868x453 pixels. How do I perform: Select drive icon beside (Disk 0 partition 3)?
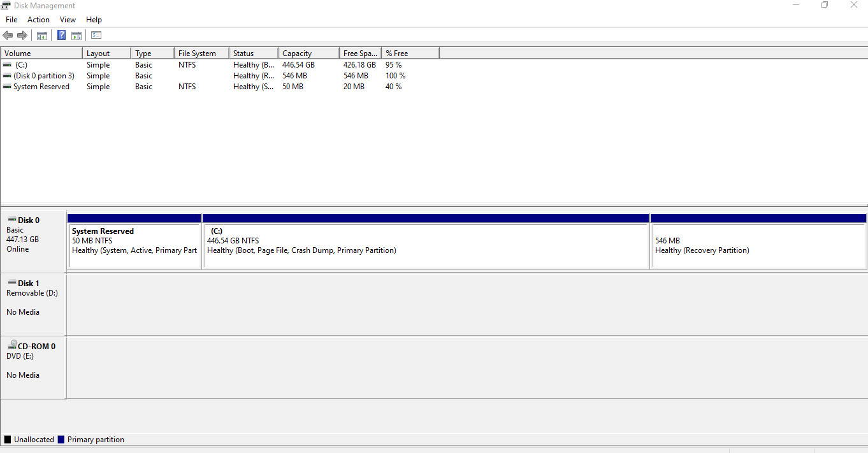click(x=7, y=76)
